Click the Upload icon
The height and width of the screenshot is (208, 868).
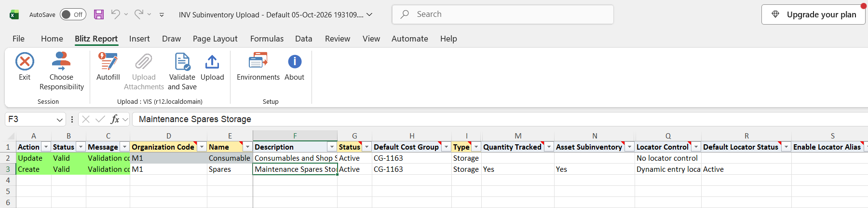point(212,62)
